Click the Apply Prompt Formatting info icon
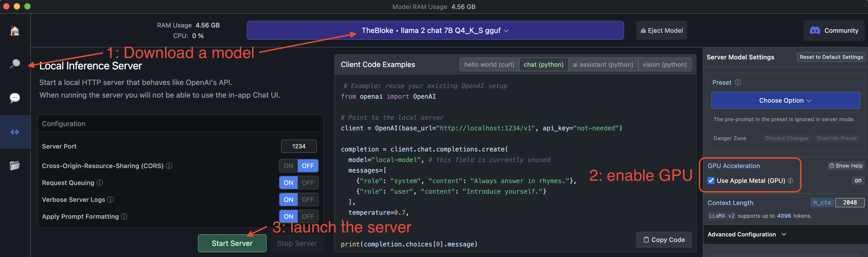The width and height of the screenshot is (868, 257). [x=124, y=216]
